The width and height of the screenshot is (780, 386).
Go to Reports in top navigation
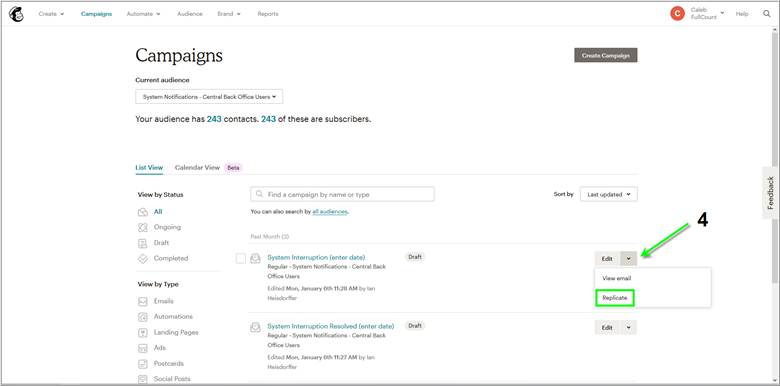268,14
